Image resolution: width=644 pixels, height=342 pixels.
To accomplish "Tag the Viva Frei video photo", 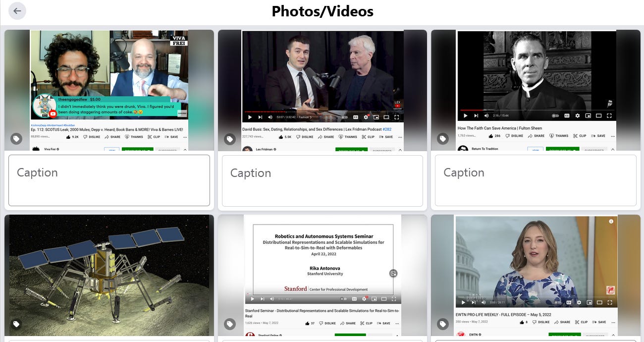I will coord(16,139).
